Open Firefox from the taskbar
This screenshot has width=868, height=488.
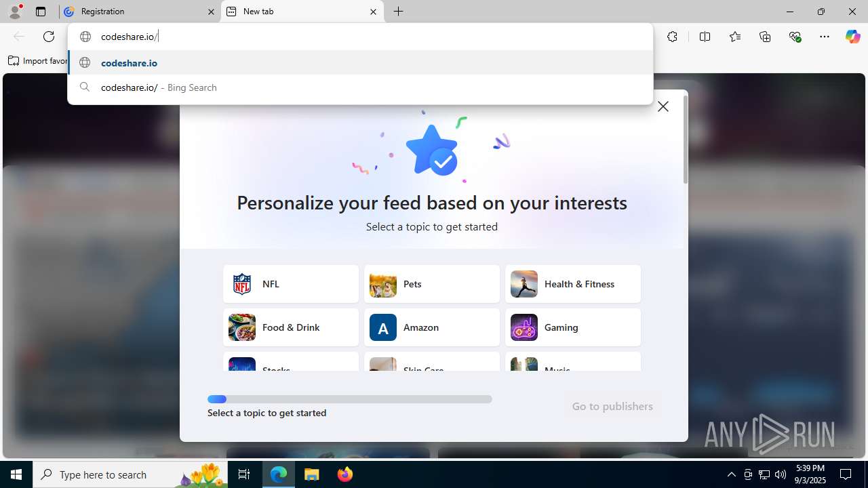345,474
